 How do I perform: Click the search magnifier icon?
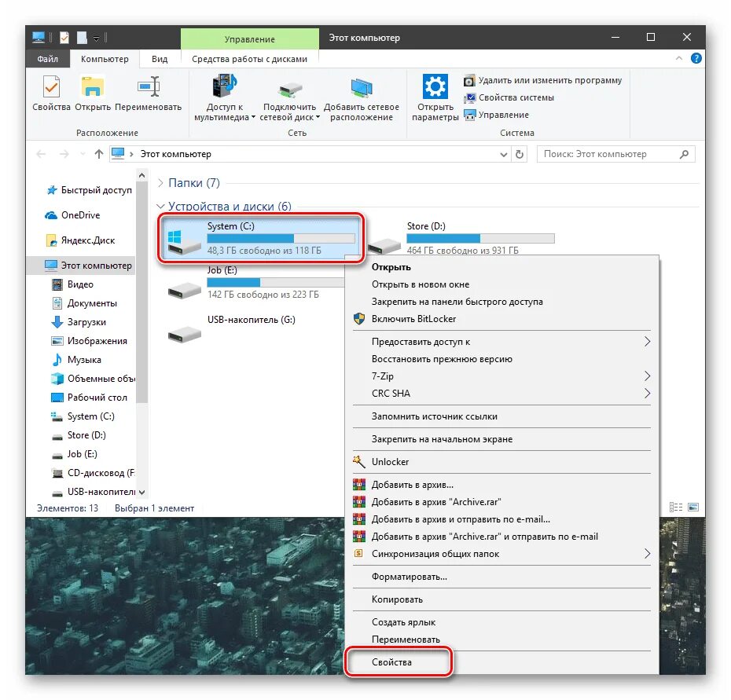[684, 154]
